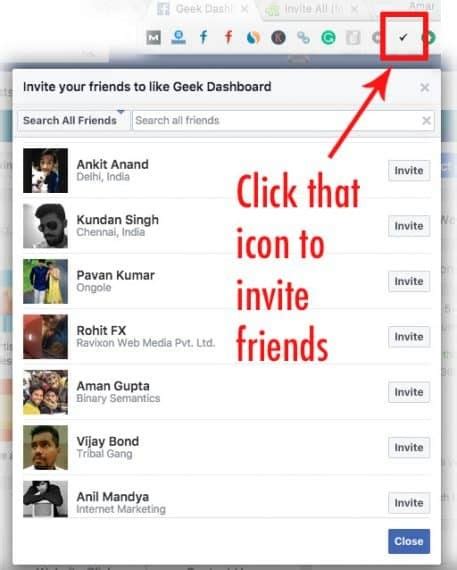Click Aman Gupta's profile thumbnail
Screen dimensions: 457x570
[x=45, y=392]
